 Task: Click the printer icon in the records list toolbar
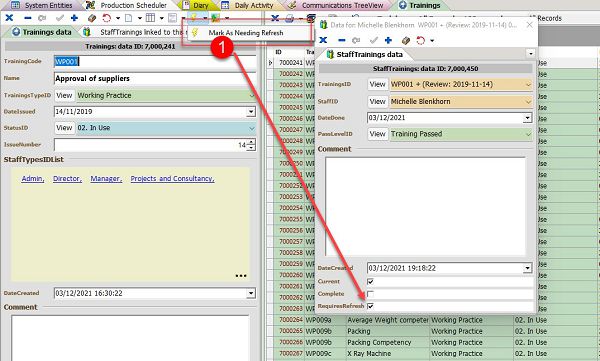pos(290,18)
